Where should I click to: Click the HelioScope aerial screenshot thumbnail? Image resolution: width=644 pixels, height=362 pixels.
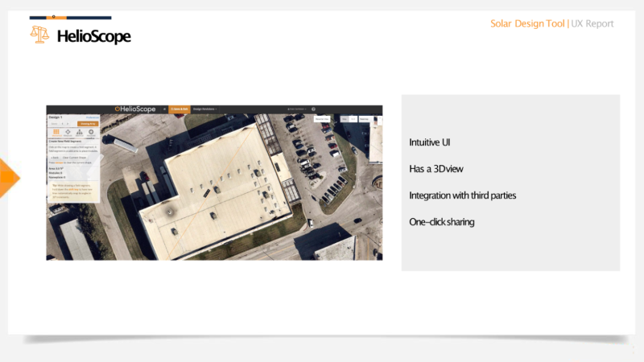point(214,183)
